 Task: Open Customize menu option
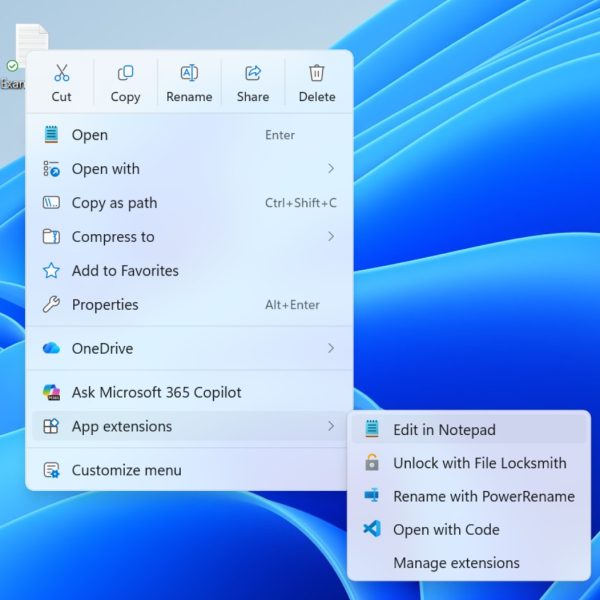pyautogui.click(x=189, y=470)
